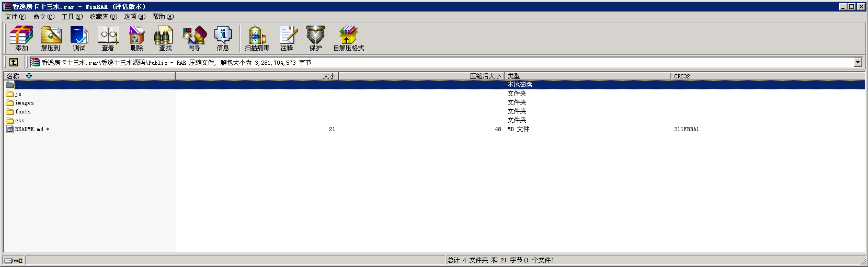Click the 解压到 (Extract To) icon
The image size is (868, 267).
click(51, 39)
